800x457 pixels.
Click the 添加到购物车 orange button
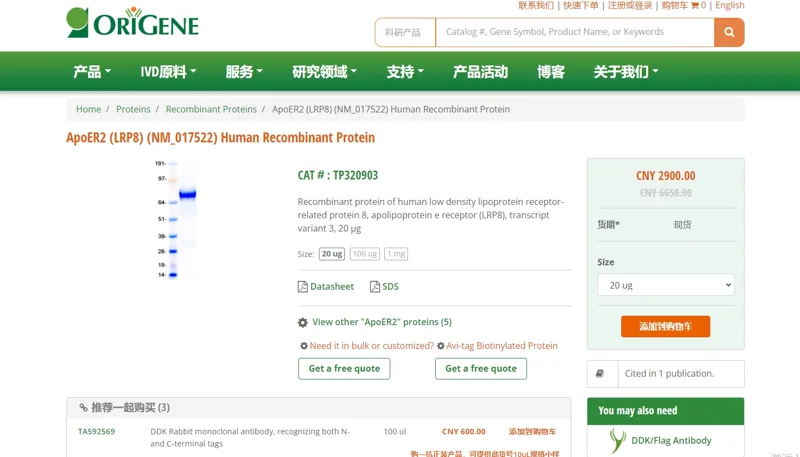[665, 326]
